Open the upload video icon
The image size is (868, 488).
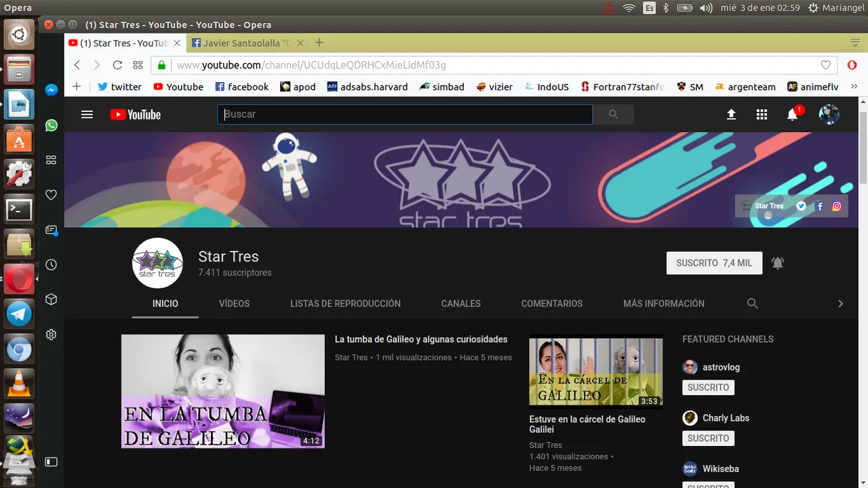tap(731, 115)
